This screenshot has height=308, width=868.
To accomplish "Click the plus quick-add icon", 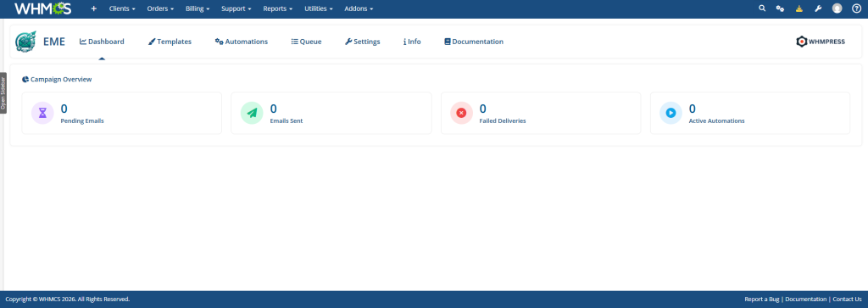I will (93, 8).
